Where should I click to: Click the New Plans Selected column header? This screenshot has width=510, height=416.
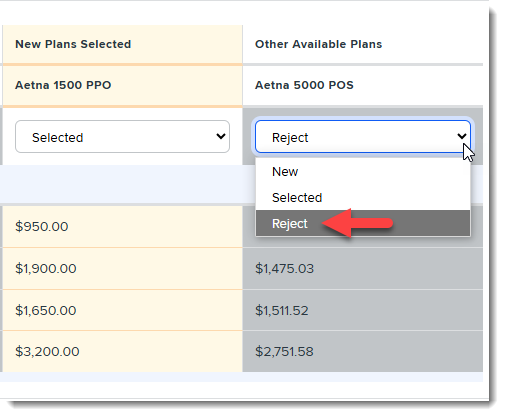[x=73, y=44]
